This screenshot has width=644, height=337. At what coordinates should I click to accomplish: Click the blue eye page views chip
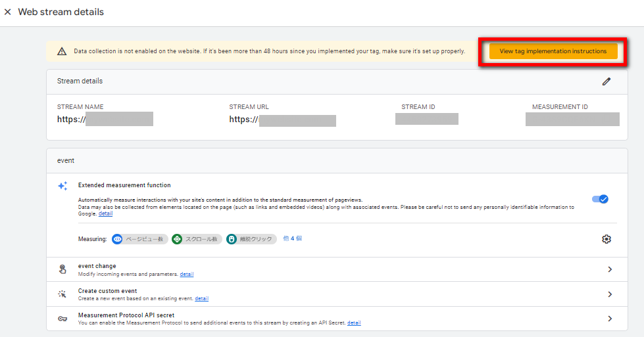pyautogui.click(x=139, y=239)
